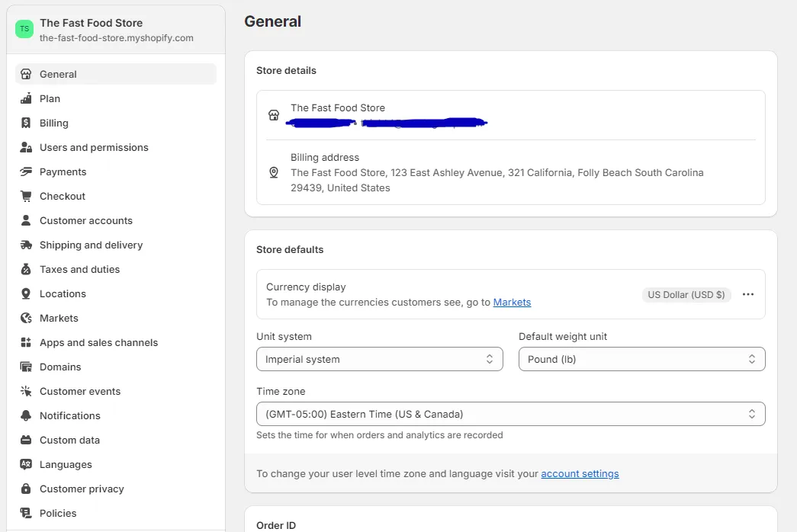Open Billing settings
Image resolution: width=797 pixels, height=532 pixels.
(x=116, y=123)
